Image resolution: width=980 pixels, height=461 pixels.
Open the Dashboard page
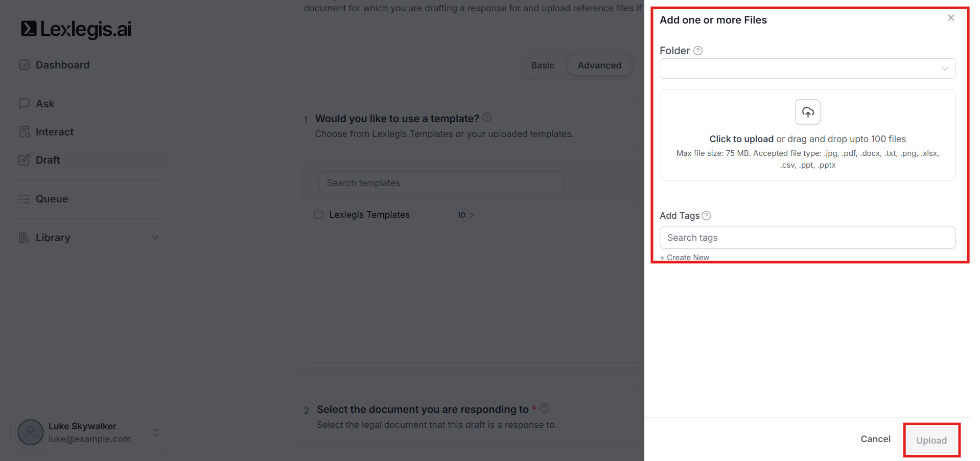point(62,65)
